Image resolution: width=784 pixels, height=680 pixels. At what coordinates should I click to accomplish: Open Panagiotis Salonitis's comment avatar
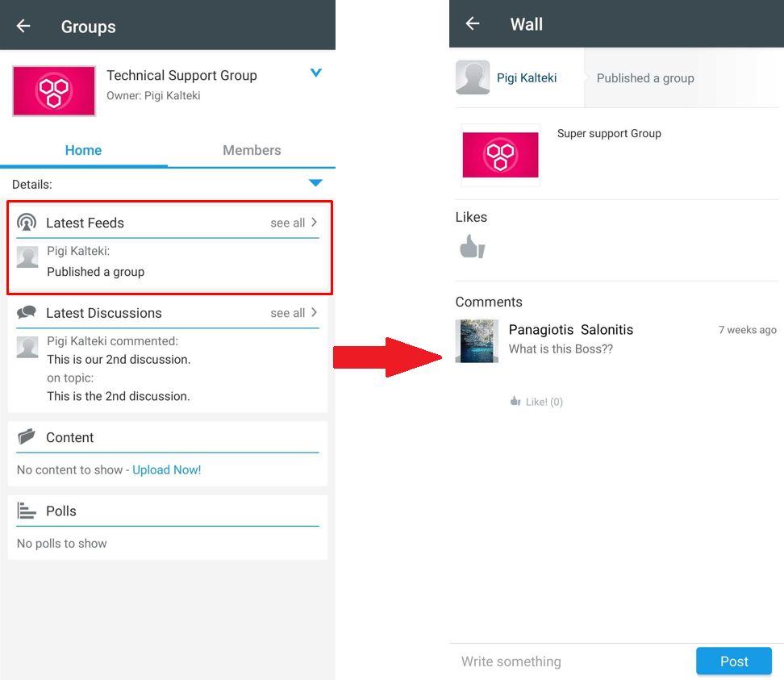[477, 341]
